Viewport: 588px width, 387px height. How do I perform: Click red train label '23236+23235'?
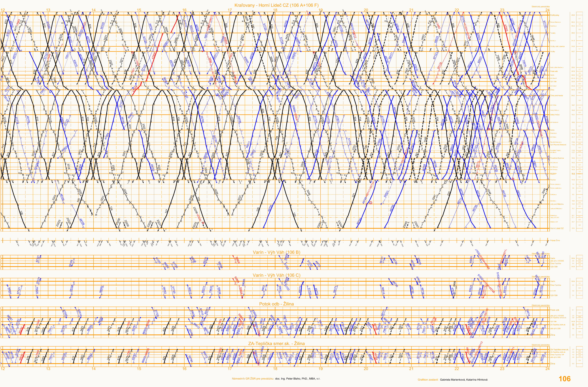(x=197, y=214)
